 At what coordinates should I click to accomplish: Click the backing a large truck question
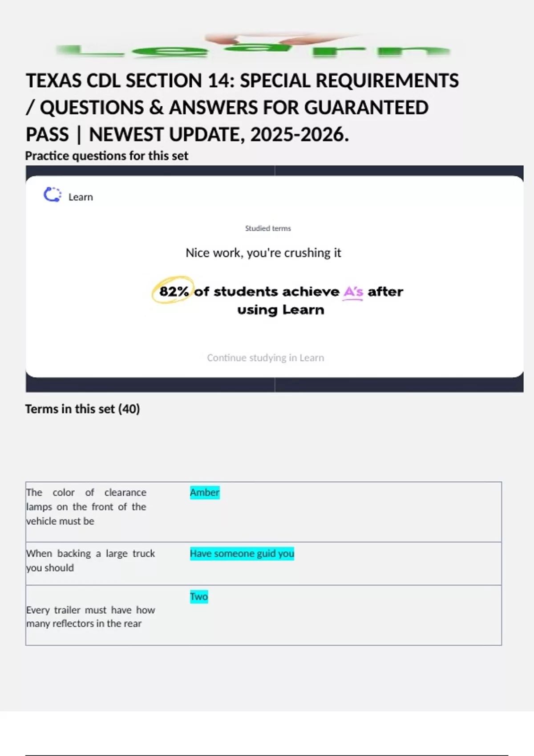90,561
